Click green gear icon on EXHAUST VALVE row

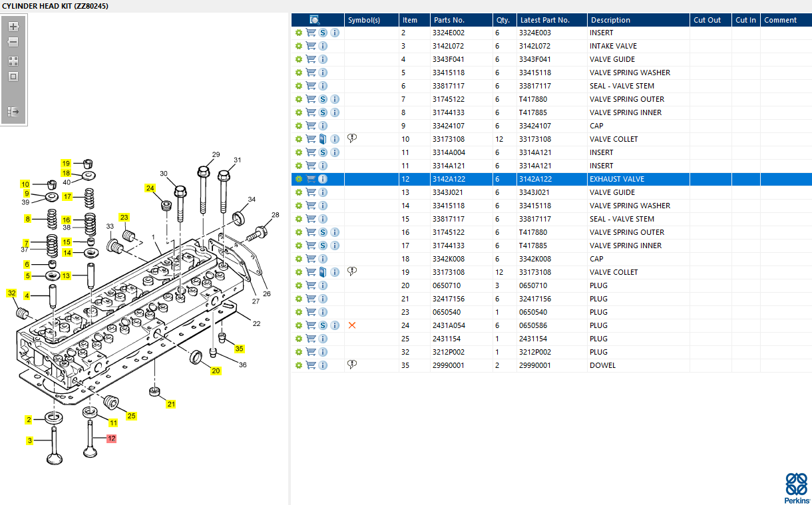(x=299, y=179)
